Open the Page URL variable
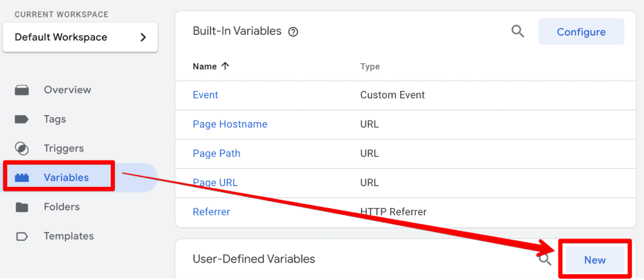This screenshot has width=644, height=280. point(215,182)
